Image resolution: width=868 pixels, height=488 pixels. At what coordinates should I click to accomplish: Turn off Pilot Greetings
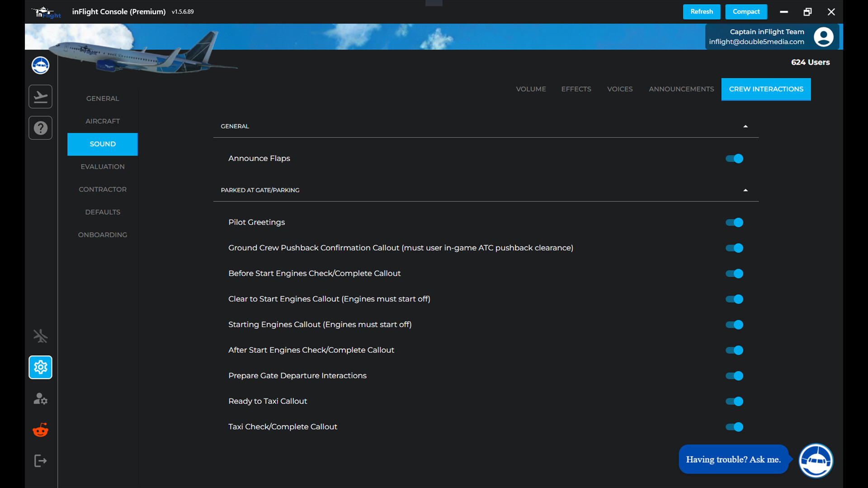point(734,222)
